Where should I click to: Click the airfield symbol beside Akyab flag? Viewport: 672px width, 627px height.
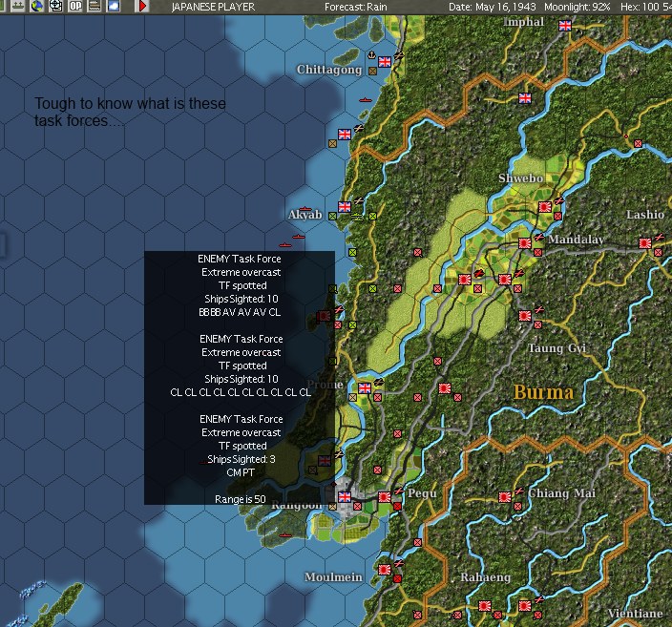tap(358, 200)
